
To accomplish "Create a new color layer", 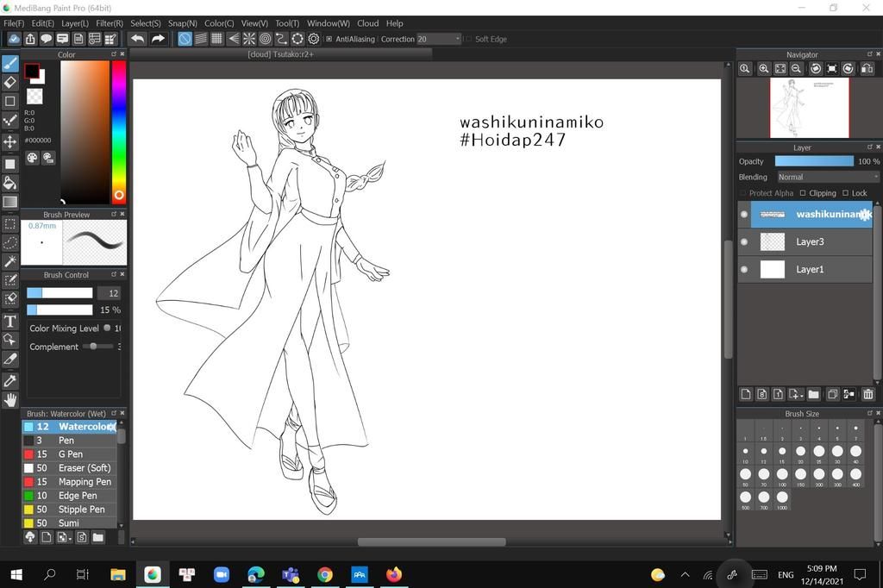I will [746, 394].
